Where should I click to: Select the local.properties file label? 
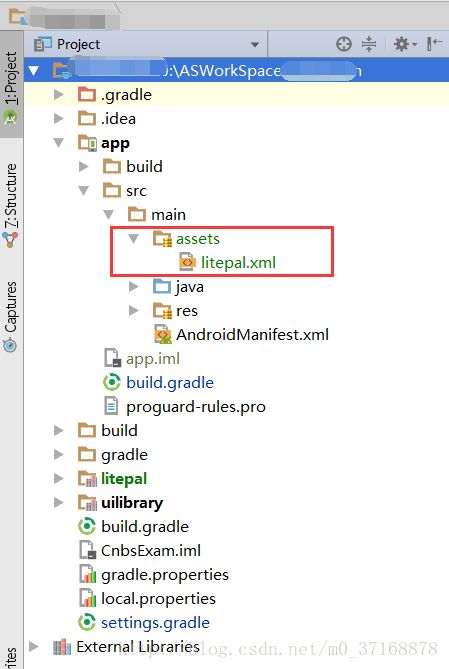(158, 599)
